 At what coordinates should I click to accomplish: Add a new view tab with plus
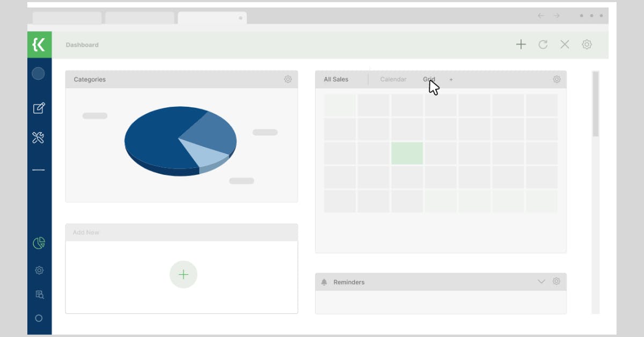451,79
